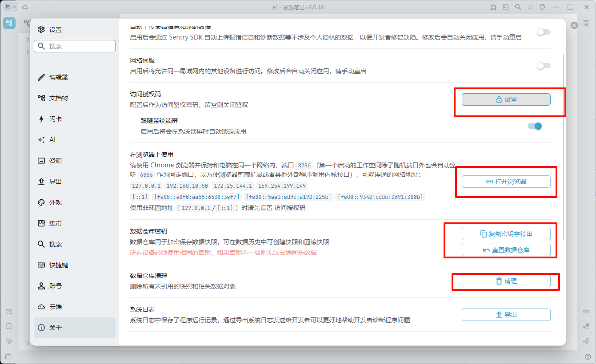Click the address 172.25.144.1
596x364 pixels.
[232, 186]
